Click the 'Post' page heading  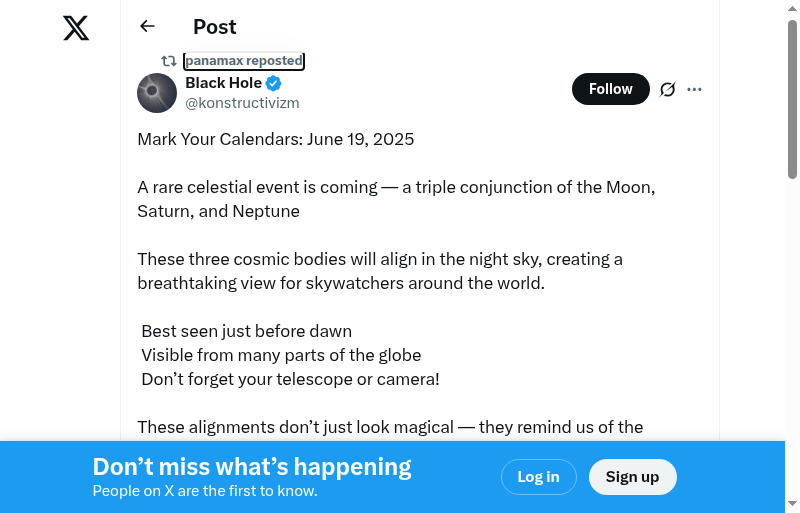215,27
